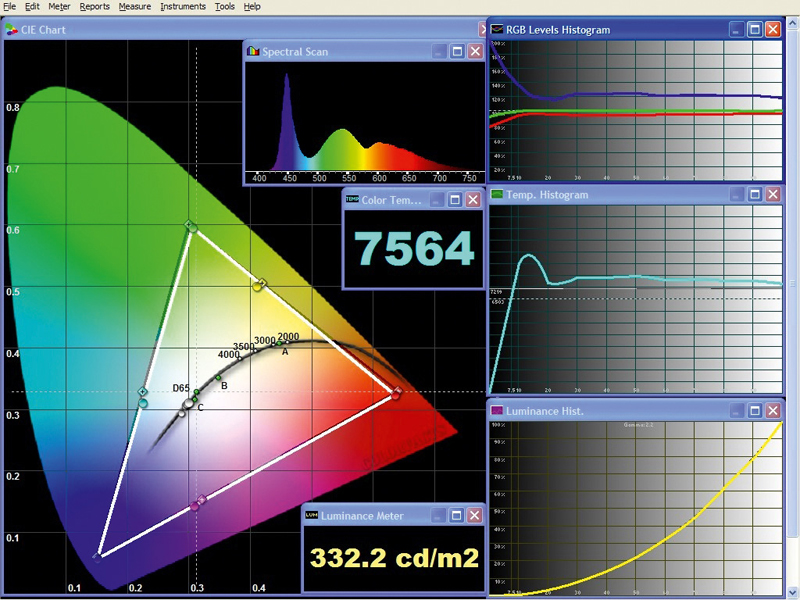The image size is (800, 600).
Task: Minimize the RGB Levels Histogram window
Action: pyautogui.click(x=736, y=29)
